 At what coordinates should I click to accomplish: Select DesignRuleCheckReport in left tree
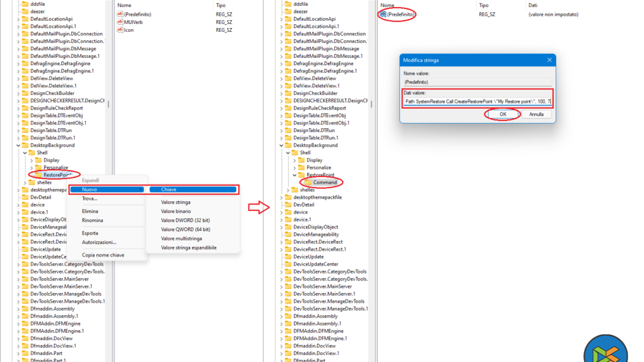(x=57, y=107)
